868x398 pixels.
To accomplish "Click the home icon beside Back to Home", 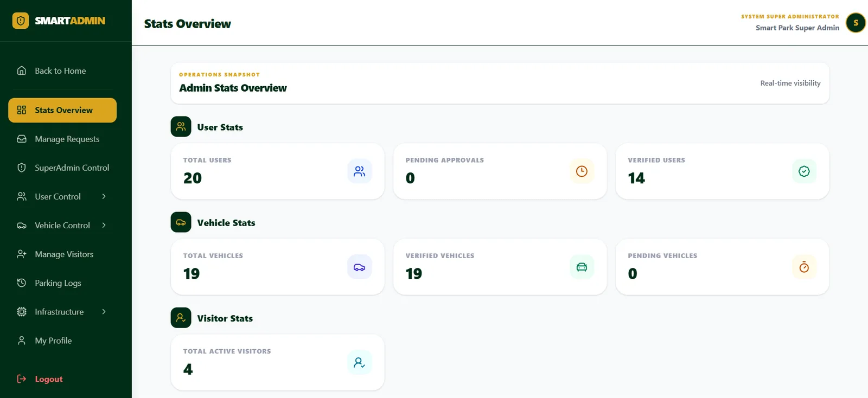I will [22, 70].
